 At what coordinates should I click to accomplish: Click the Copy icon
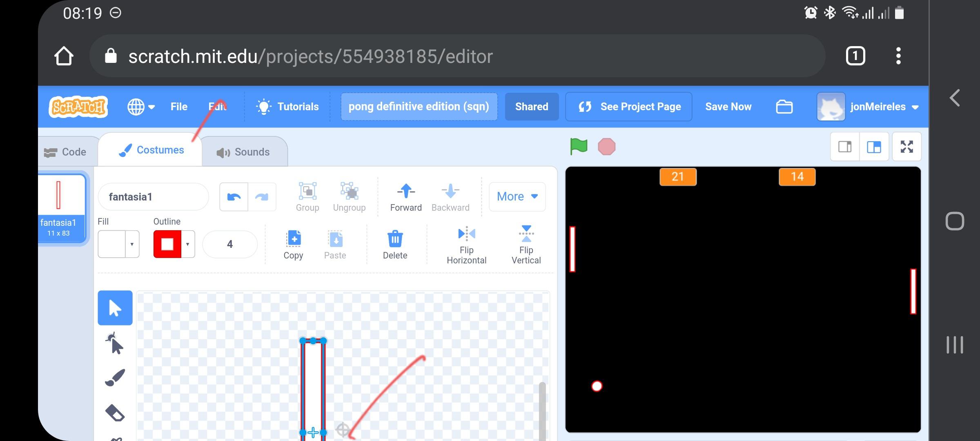click(x=293, y=245)
